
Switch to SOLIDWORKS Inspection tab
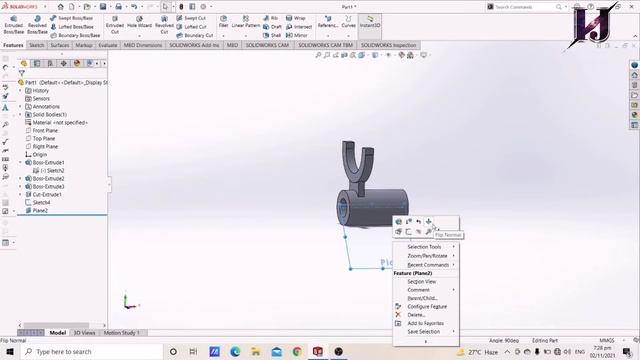388,45
